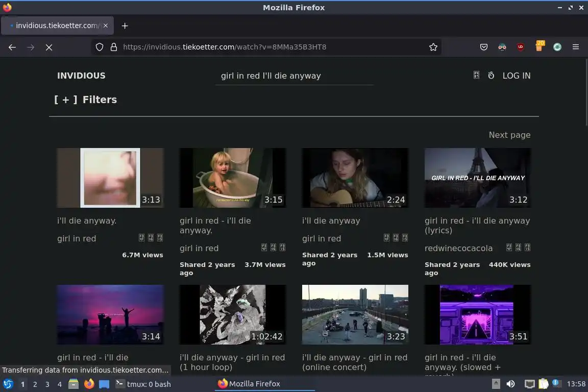
Task: Click Firefox launcher icon in taskbar
Action: click(89, 384)
